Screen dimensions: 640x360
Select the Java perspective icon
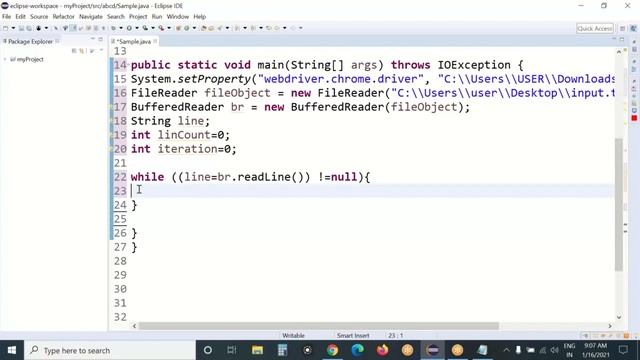pyautogui.click(x=633, y=28)
